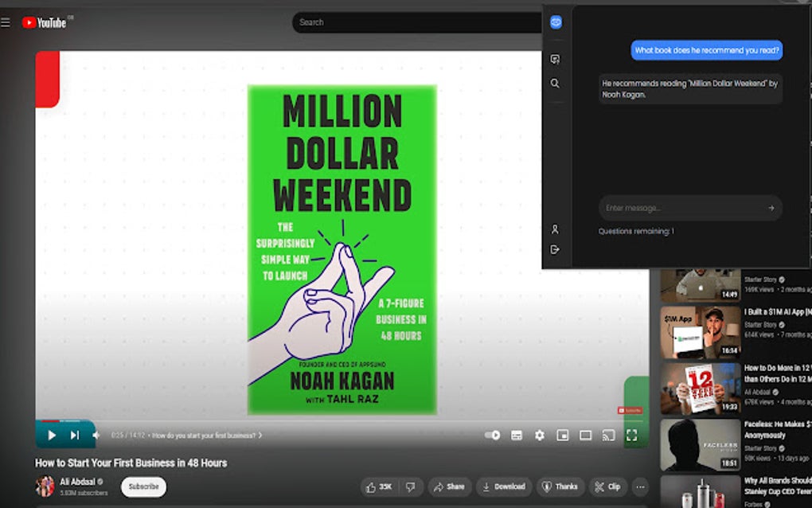Click the Download button
The image size is (812, 508).
503,487
